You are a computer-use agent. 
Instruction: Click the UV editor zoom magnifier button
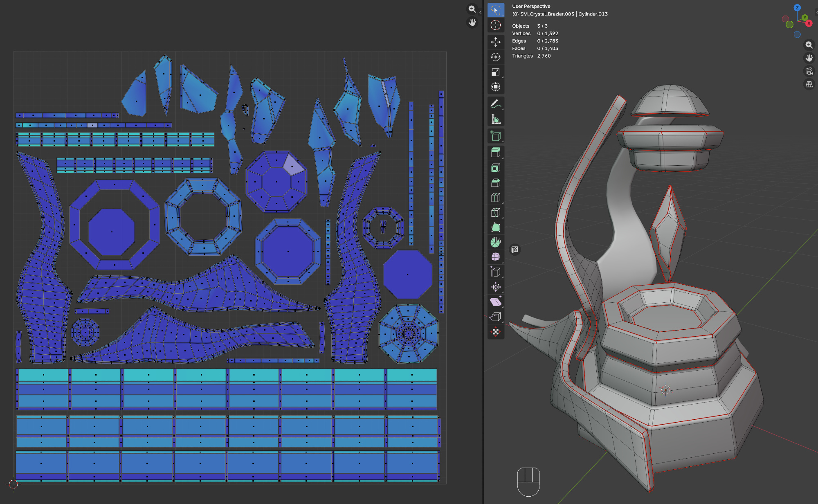point(472,9)
